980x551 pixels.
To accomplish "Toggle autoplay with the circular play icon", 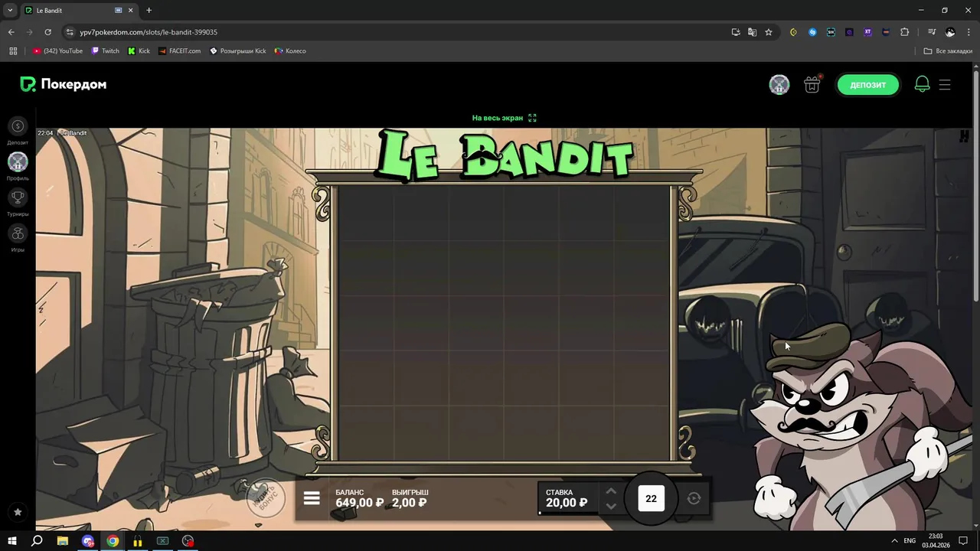I will click(x=694, y=498).
